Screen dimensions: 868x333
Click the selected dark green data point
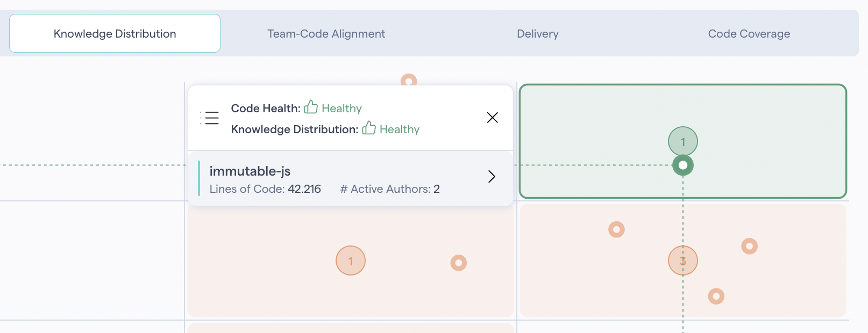[x=682, y=165]
